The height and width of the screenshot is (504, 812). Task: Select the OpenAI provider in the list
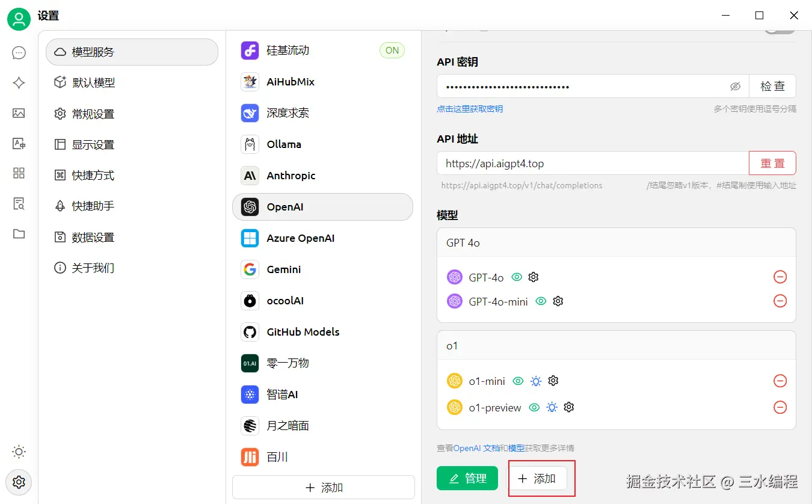pyautogui.click(x=323, y=207)
